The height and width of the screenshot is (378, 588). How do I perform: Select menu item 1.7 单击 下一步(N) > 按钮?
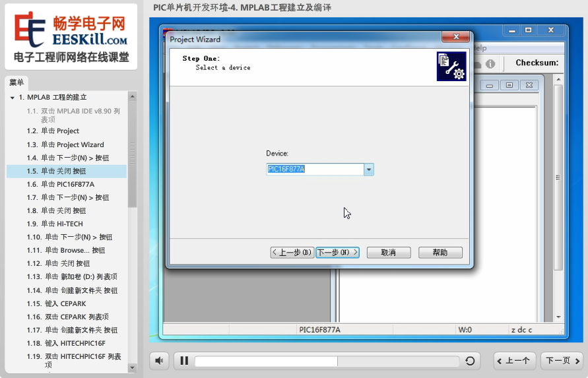coord(68,197)
